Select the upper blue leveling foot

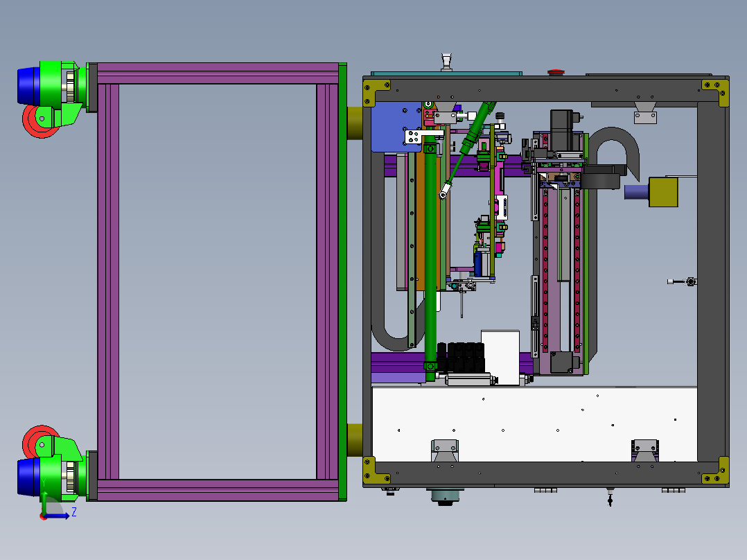click(28, 86)
